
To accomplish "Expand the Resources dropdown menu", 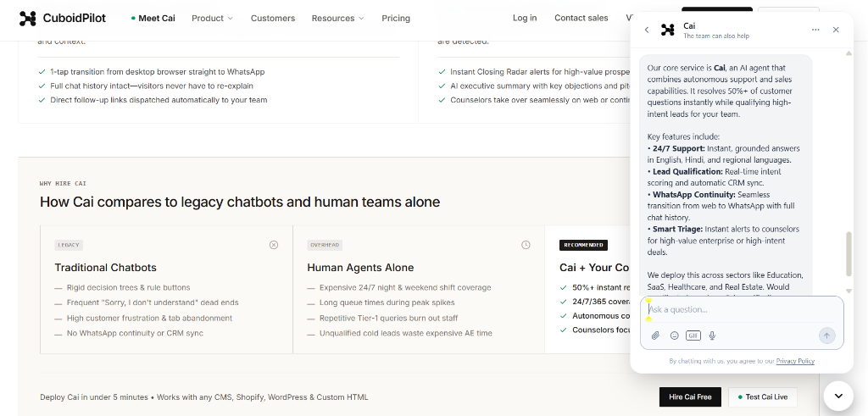I will (x=337, y=19).
